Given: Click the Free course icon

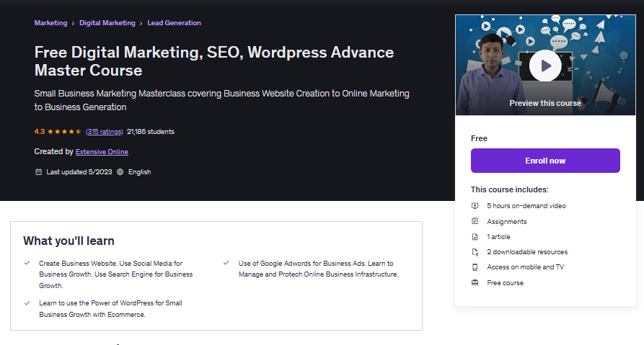Looking at the screenshot, I should pos(475,282).
